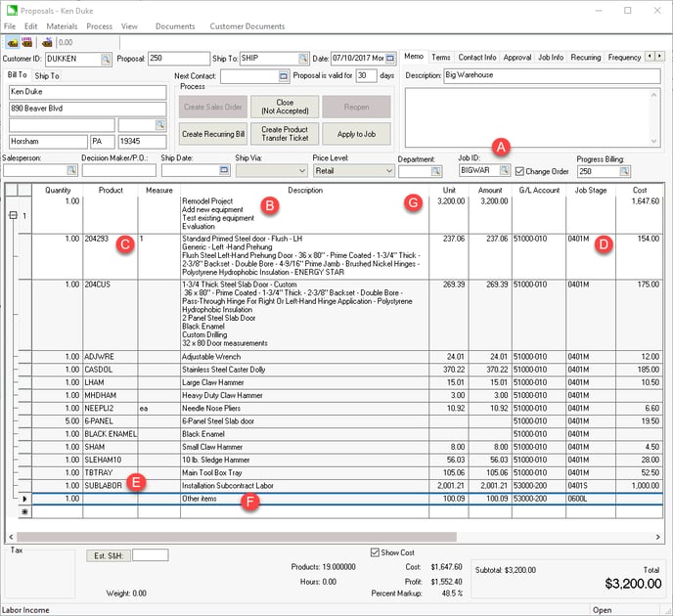Toggle the Change Order checkbox
Image resolution: width=673 pixels, height=616 pixels.
tap(519, 171)
